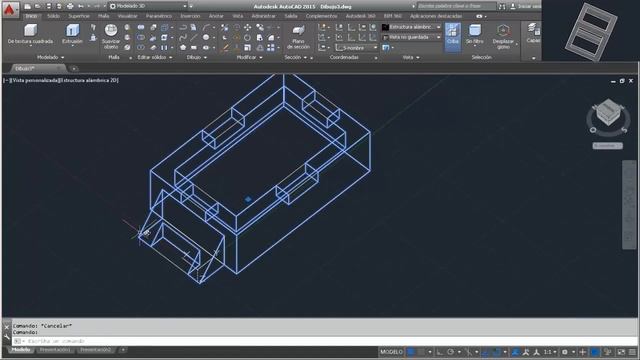The width and height of the screenshot is (640, 360).
Task: Open the Vista no guardada view dropdown
Action: coord(411,37)
